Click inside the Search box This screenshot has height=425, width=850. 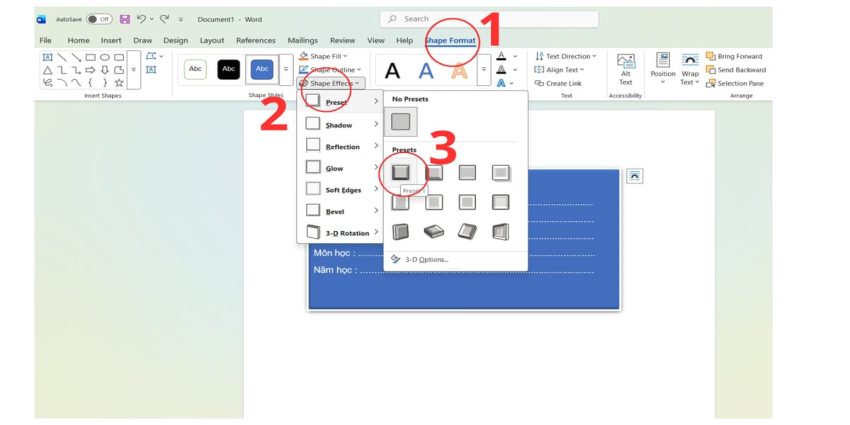click(490, 19)
